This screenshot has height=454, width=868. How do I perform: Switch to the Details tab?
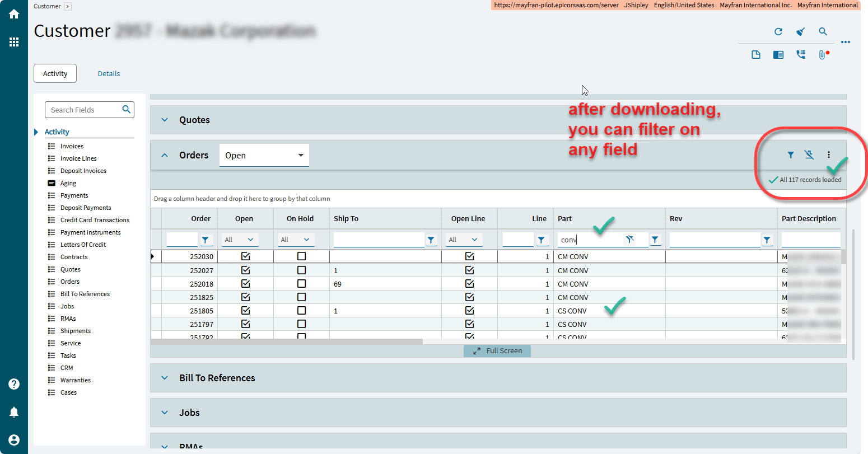pos(109,73)
